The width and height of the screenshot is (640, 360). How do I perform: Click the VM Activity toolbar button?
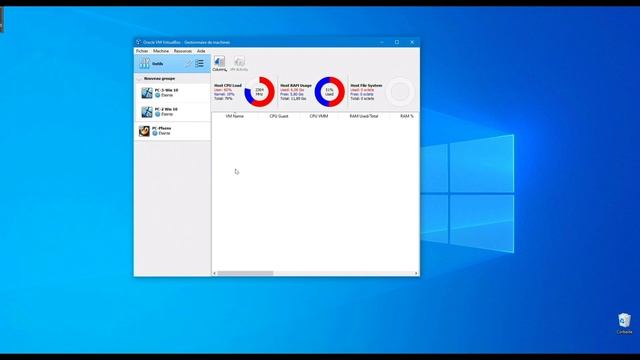[239, 64]
